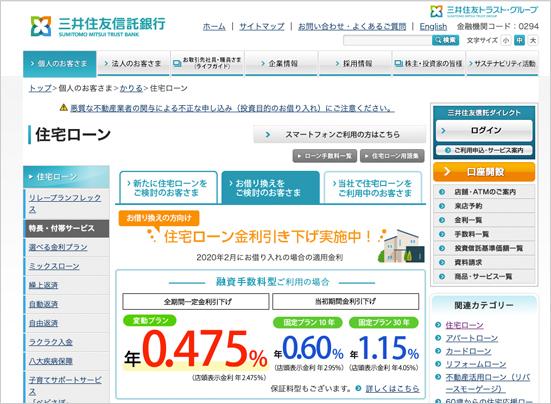The image size is (551, 404).
Task: Switch to the English site
Action: [x=433, y=26]
